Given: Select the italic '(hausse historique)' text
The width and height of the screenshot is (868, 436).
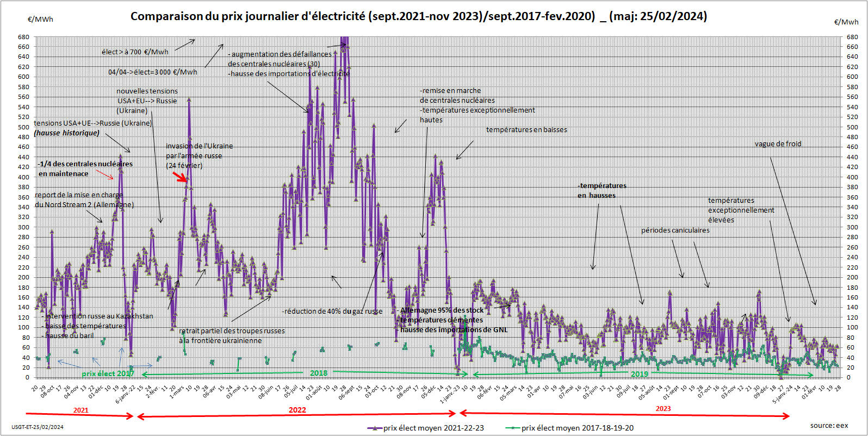Looking at the screenshot, I should coord(67,133).
